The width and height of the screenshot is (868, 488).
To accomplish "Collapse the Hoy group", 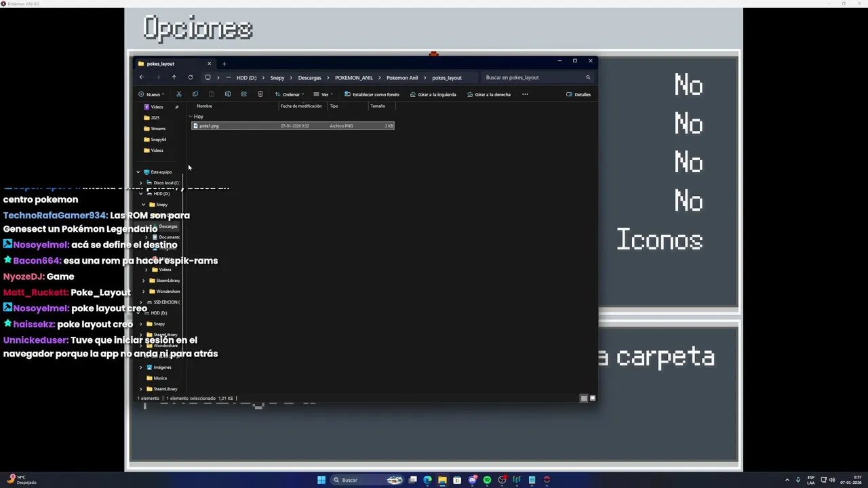I will (191, 117).
